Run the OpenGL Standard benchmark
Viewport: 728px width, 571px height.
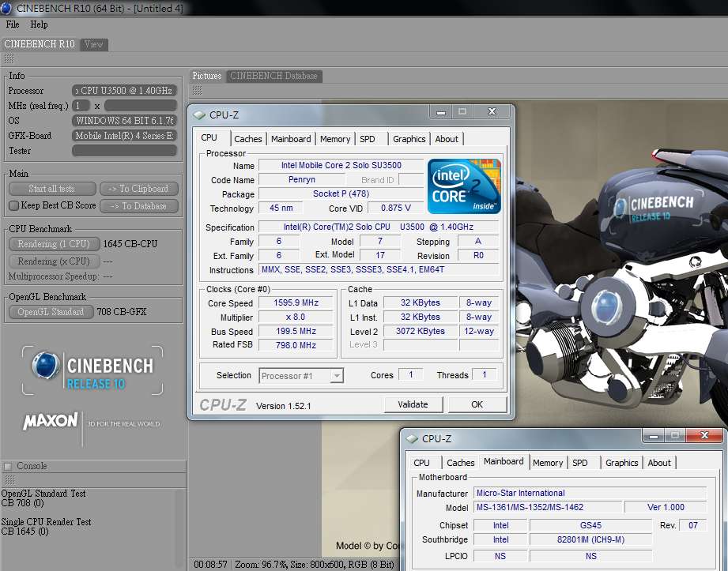point(51,312)
